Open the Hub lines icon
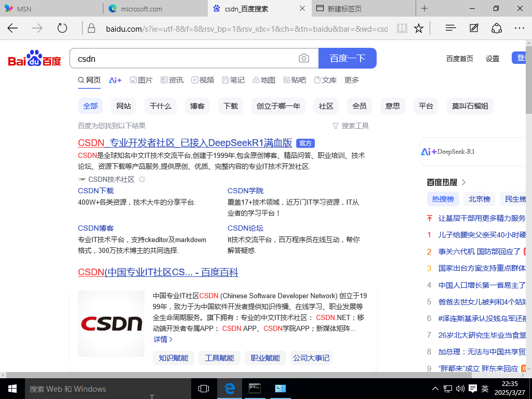This screenshot has width=532, height=399. pyautogui.click(x=450, y=28)
